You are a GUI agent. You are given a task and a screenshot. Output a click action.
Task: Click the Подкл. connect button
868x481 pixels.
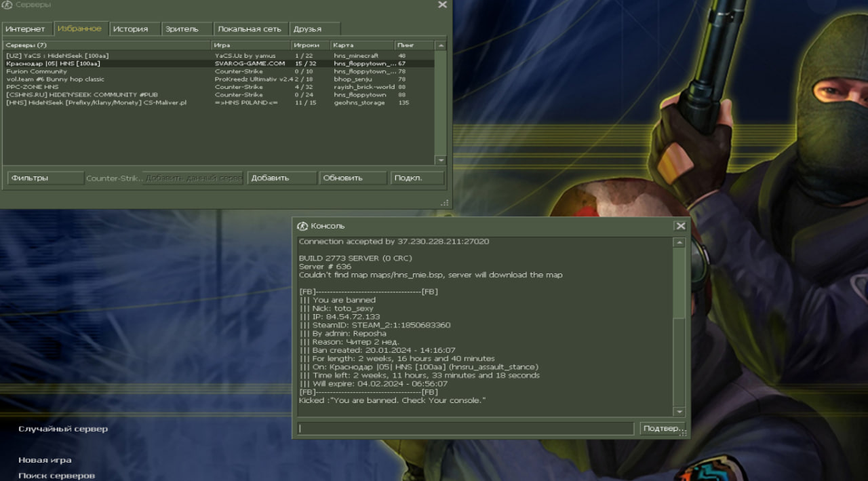point(417,178)
